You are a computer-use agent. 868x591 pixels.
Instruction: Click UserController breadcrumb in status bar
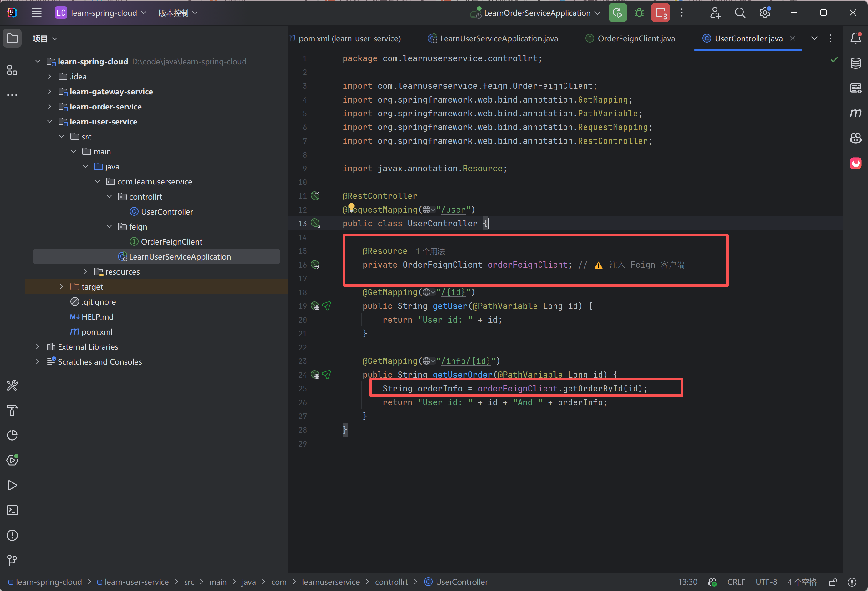[x=456, y=582]
